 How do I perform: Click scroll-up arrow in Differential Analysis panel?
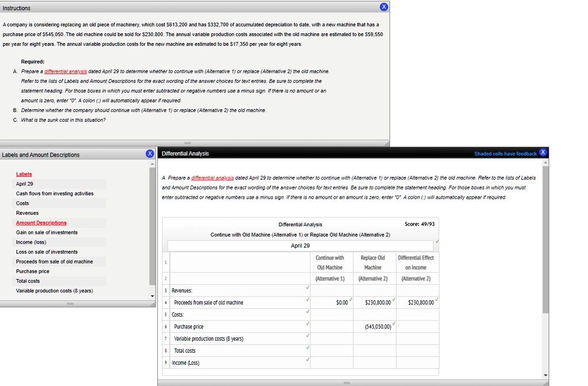(x=545, y=163)
